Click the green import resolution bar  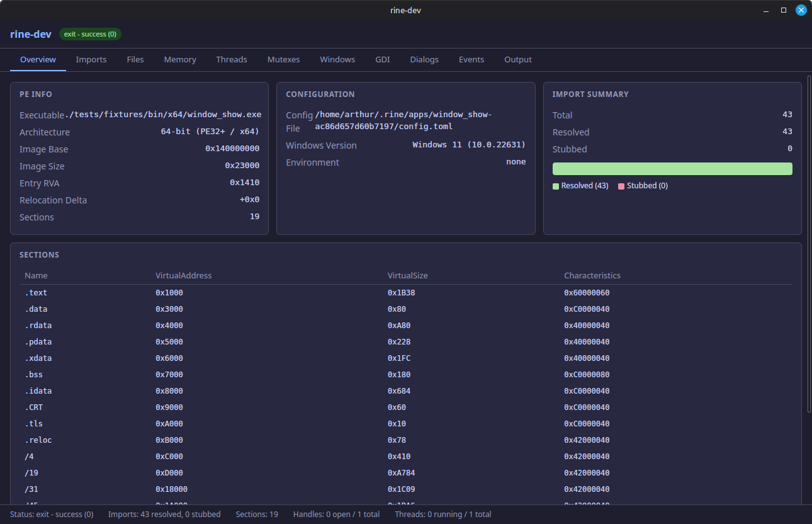(x=672, y=168)
